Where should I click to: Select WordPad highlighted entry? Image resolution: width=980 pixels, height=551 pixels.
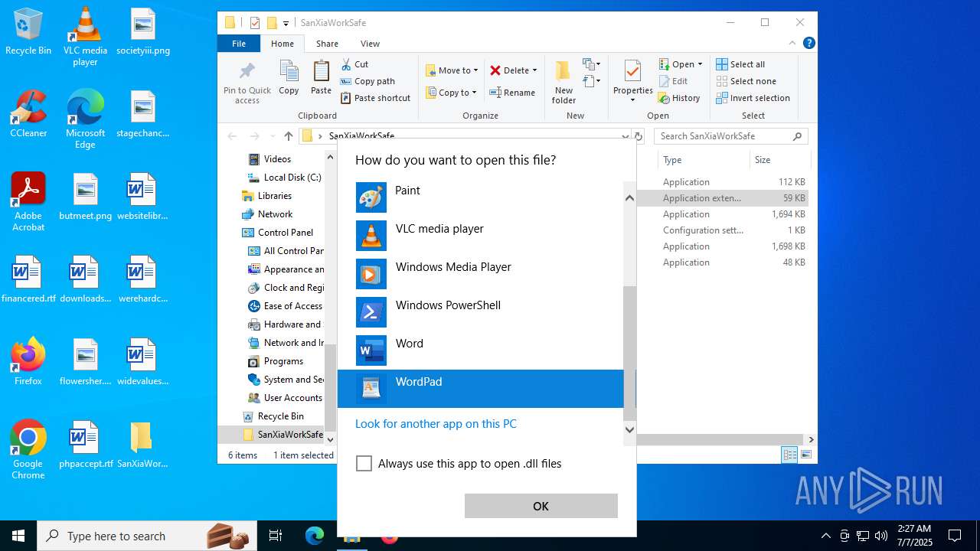(x=481, y=389)
